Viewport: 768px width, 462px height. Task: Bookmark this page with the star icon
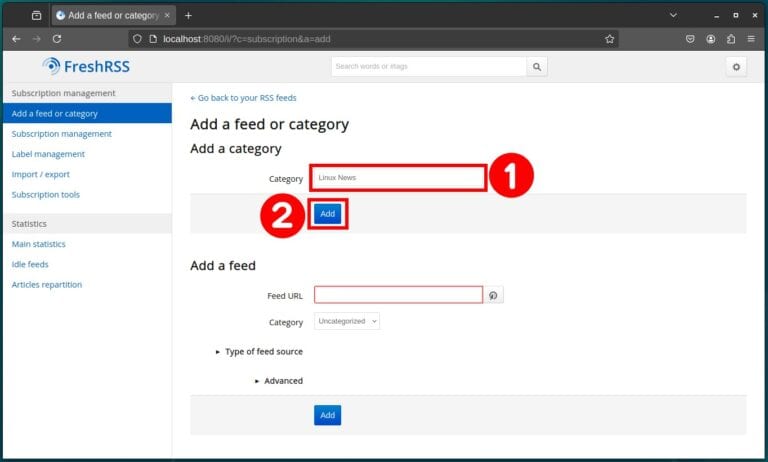point(609,39)
